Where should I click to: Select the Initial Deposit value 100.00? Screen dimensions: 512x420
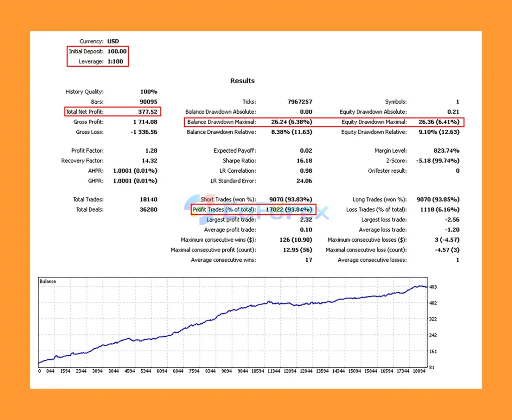117,52
